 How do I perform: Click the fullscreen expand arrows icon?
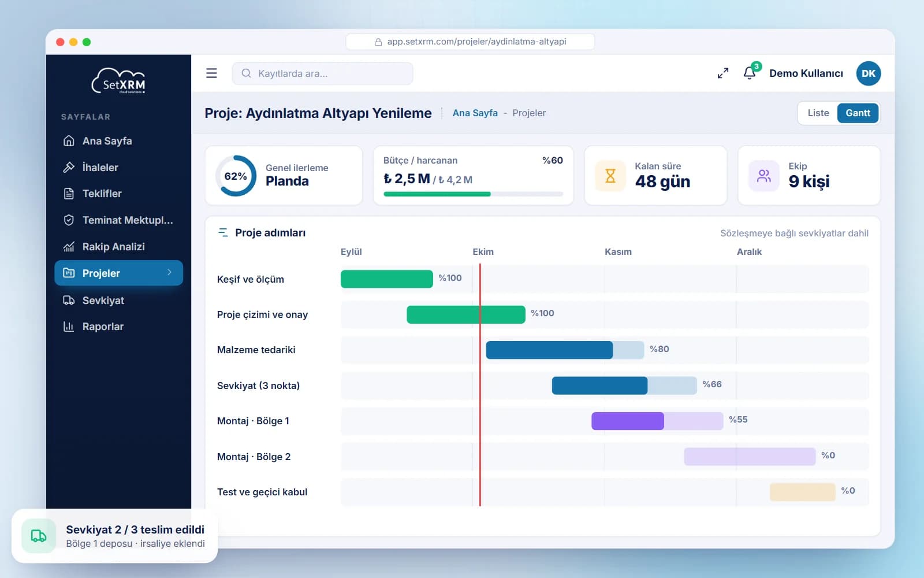pyautogui.click(x=723, y=73)
